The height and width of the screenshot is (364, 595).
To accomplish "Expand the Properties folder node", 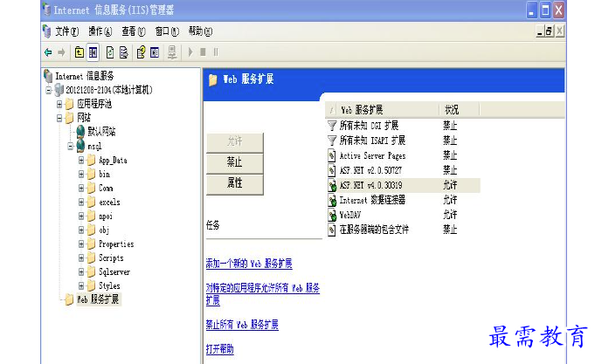I will click(81, 244).
